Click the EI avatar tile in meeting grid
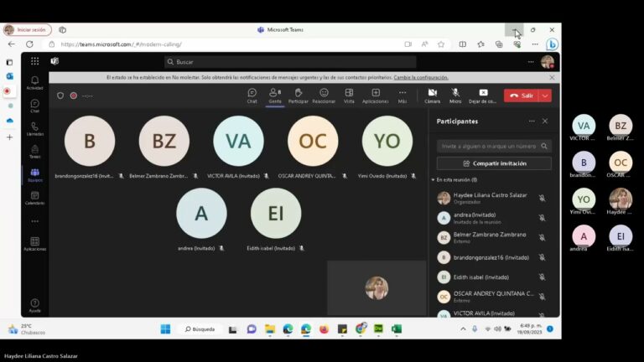644x362 pixels. coord(276,214)
